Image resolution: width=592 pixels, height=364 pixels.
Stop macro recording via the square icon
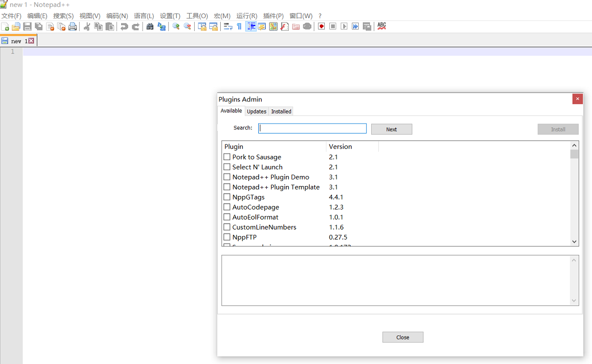333,26
